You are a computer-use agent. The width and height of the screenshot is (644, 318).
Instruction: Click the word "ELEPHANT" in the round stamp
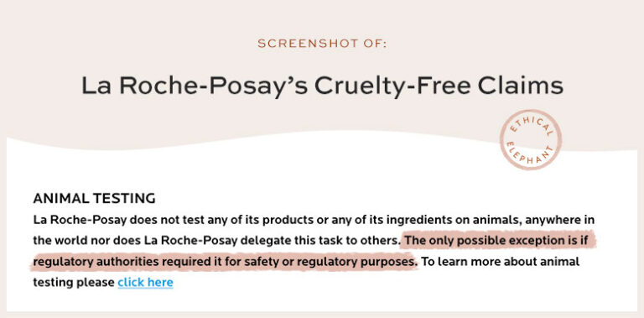coord(531,154)
